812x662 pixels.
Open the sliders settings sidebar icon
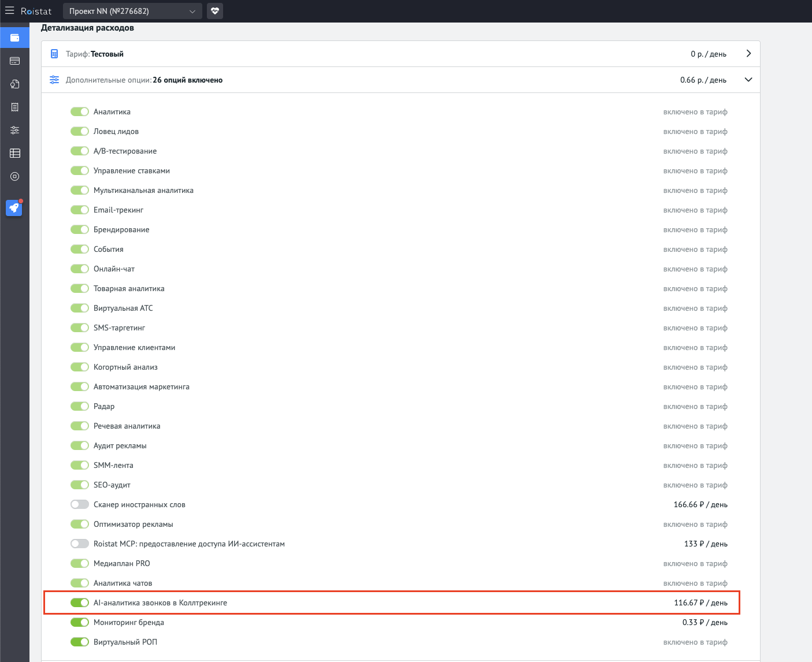(x=15, y=130)
